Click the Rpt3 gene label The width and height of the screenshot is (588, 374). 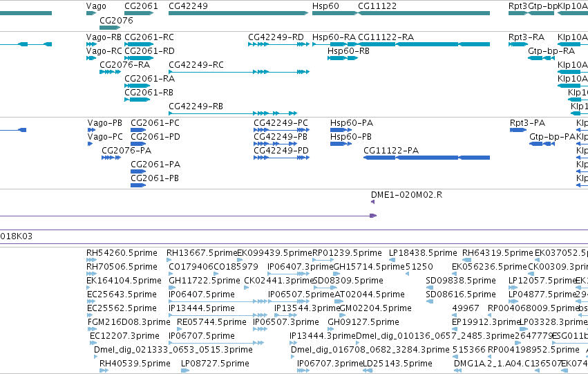(x=518, y=6)
